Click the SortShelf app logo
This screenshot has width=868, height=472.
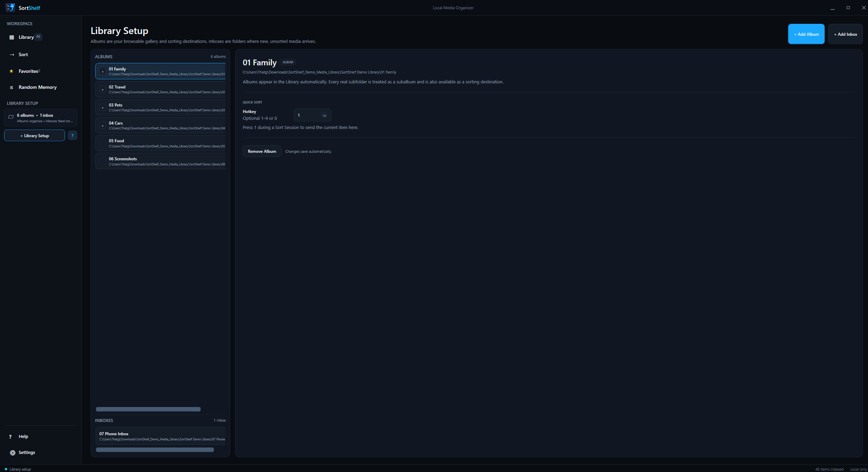[x=11, y=7]
